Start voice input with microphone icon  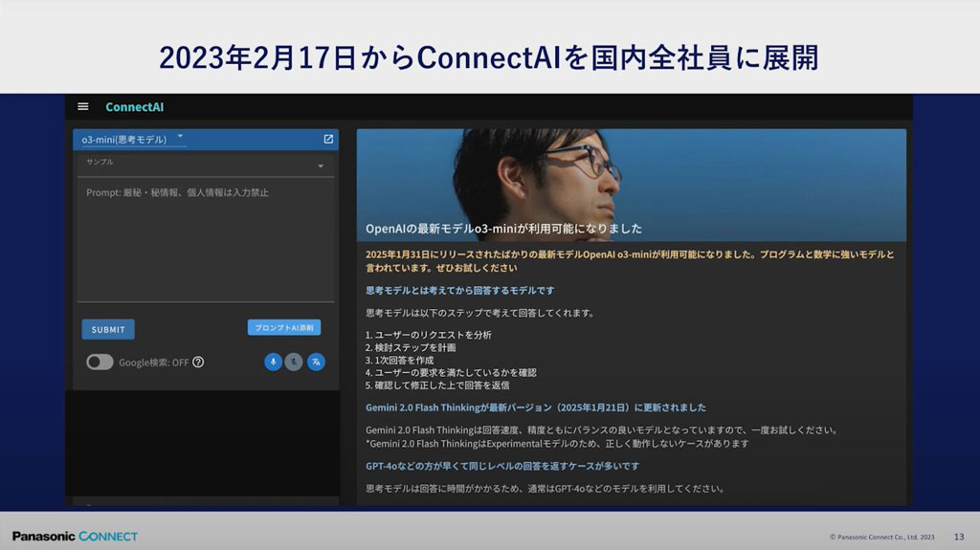coord(273,362)
